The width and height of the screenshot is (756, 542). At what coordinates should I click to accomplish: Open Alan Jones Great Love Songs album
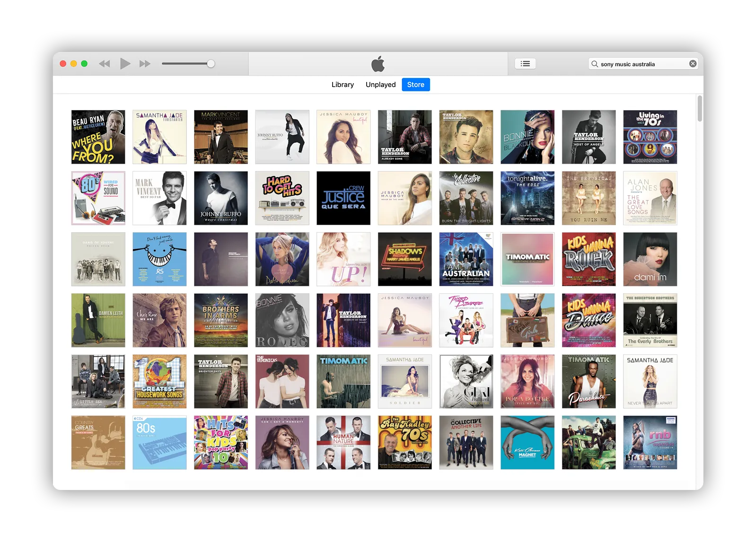pos(650,198)
